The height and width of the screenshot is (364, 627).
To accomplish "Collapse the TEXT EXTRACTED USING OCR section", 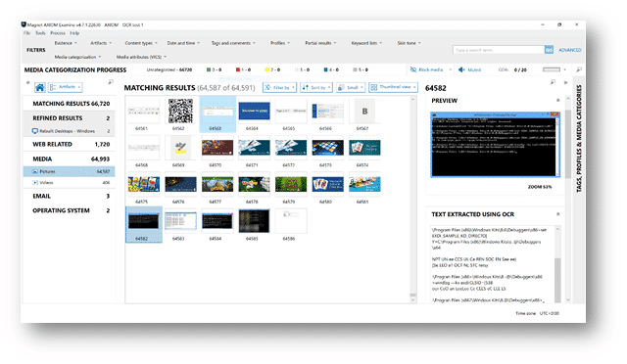I will [557, 214].
